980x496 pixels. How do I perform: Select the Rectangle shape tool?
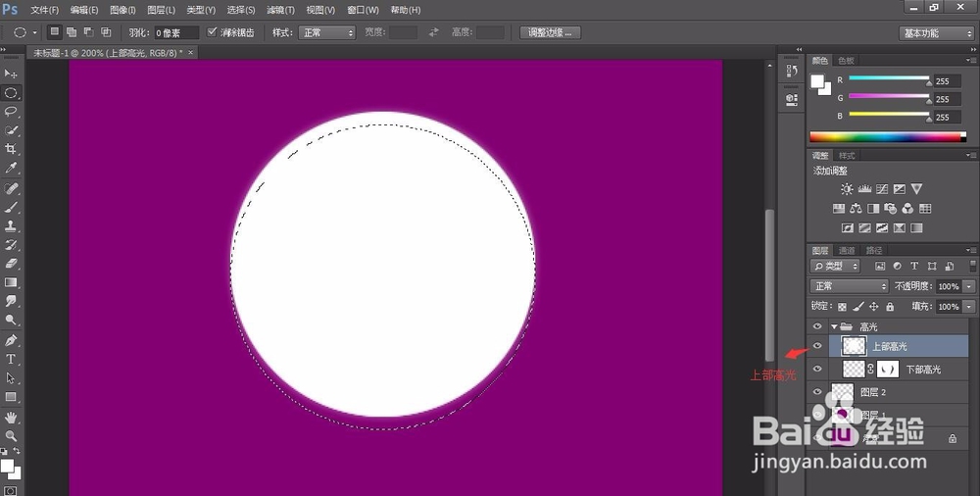point(11,397)
